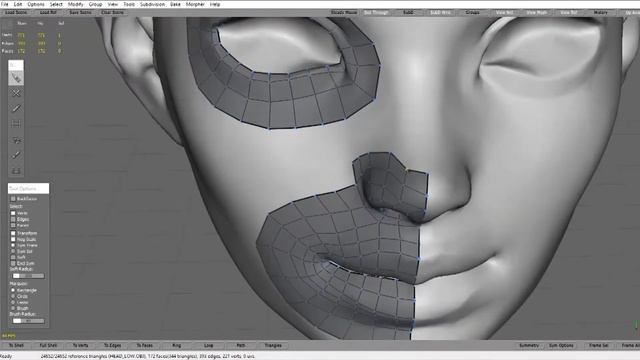The width and height of the screenshot is (640, 360).
Task: Open the Modify menu
Action: (x=76, y=4)
